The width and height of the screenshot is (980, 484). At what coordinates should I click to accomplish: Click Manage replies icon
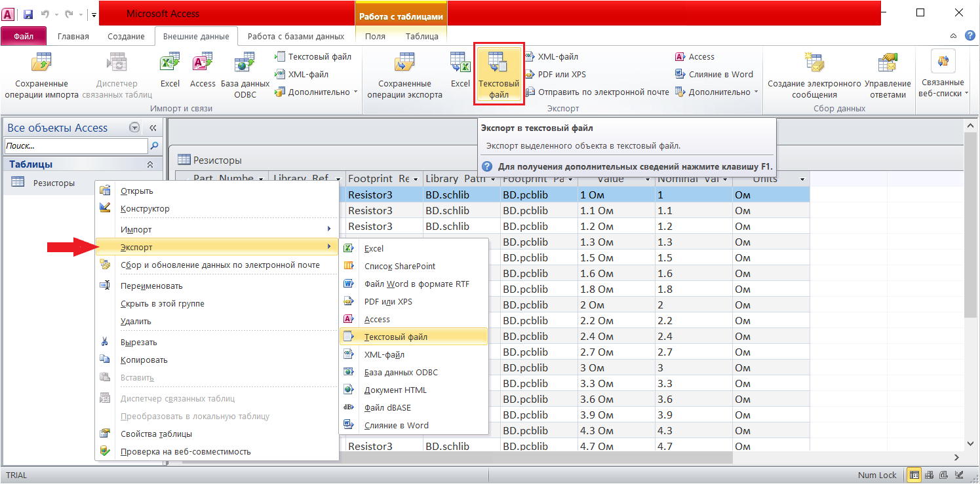(x=888, y=73)
